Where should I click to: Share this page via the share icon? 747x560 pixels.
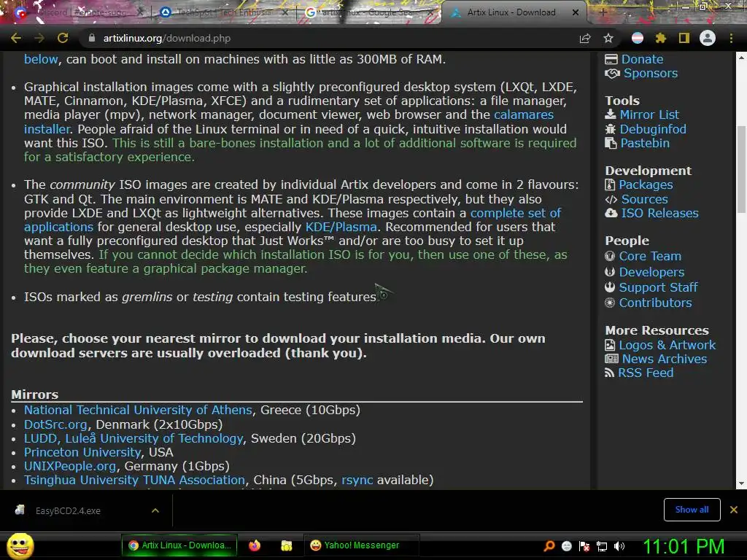click(585, 38)
